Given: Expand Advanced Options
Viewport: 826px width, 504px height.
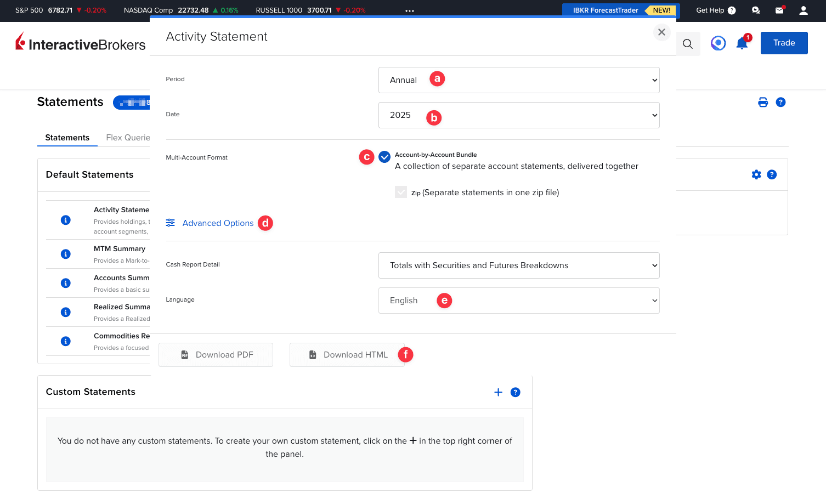Looking at the screenshot, I should [218, 223].
